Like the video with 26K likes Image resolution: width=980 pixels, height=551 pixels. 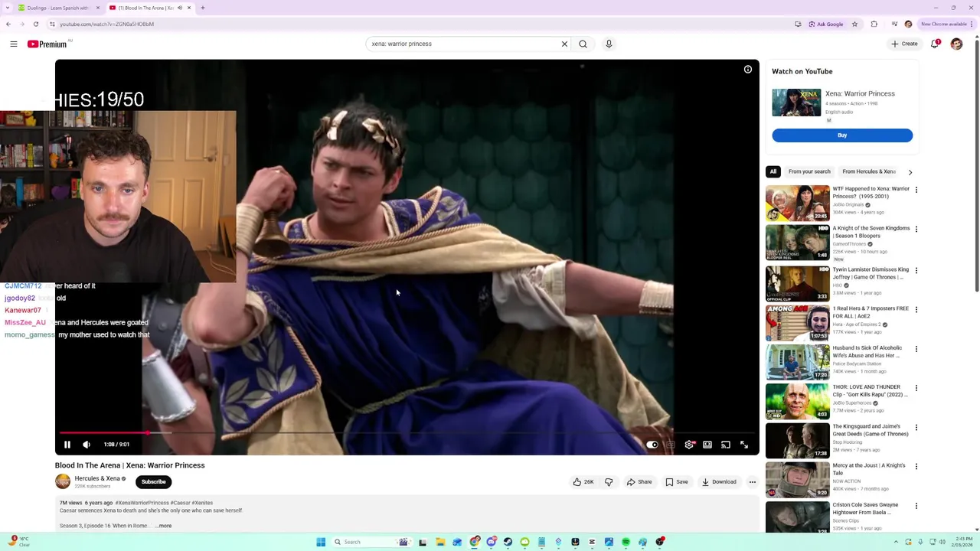583,482
